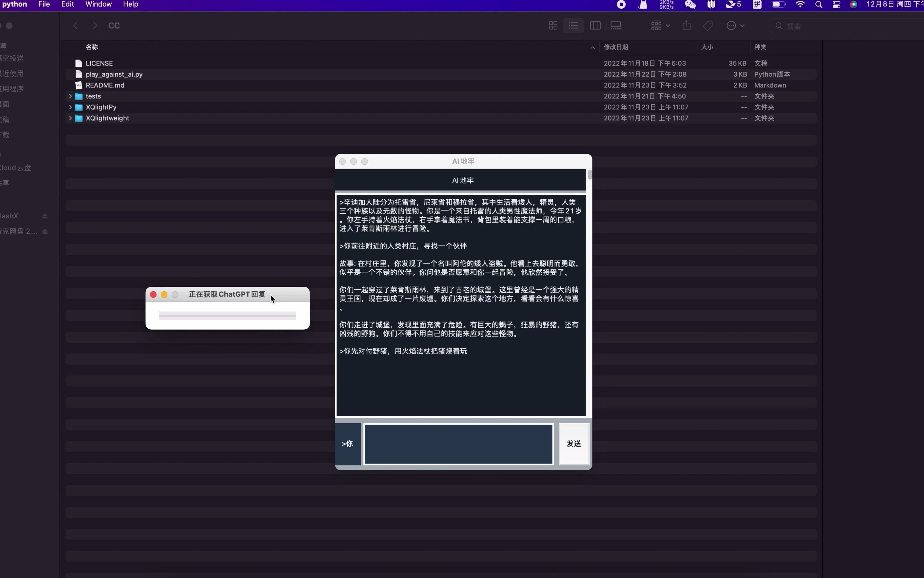Click the Finder share icon

687,26
